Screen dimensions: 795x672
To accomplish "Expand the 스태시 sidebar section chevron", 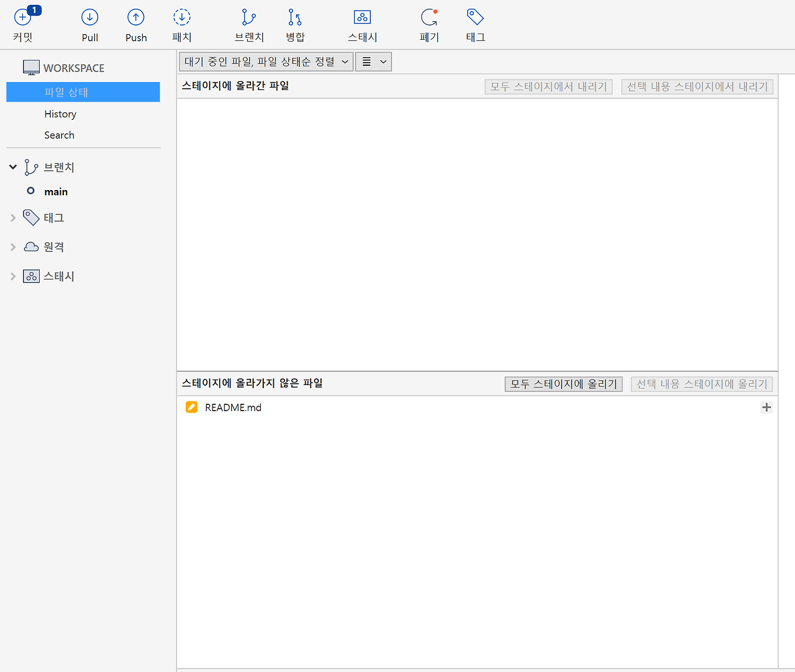I will [12, 276].
